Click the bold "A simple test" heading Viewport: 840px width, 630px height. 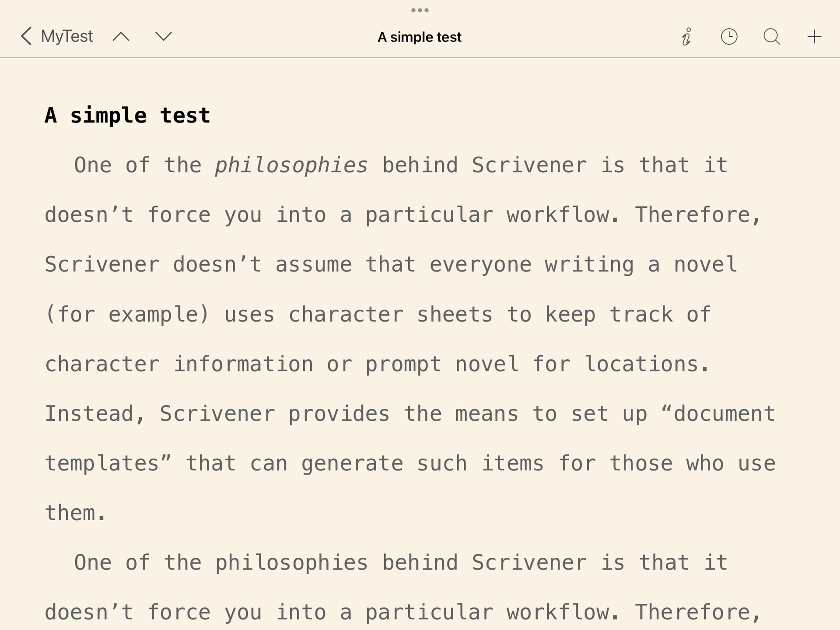click(127, 115)
